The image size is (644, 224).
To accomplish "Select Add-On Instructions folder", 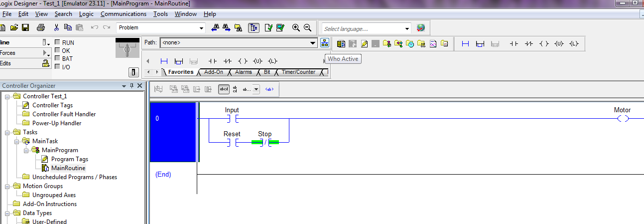I will click(49, 204).
